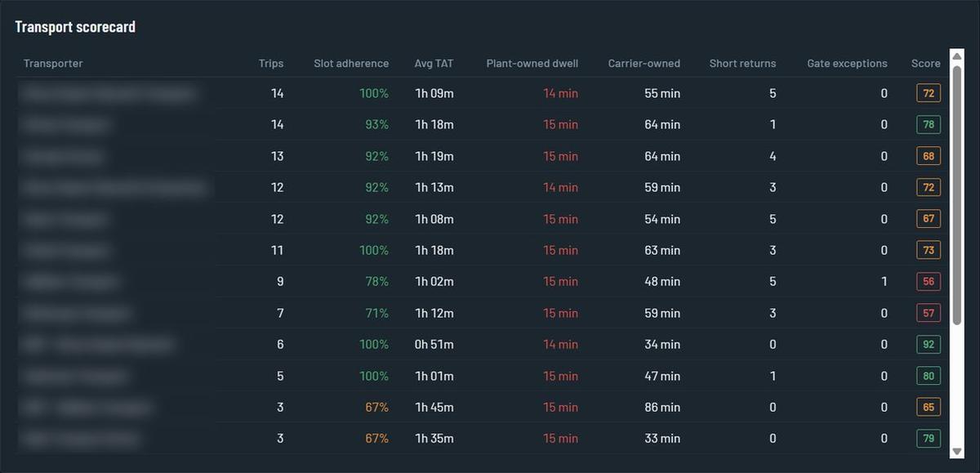Click the Gate exceptions value 1
The width and height of the screenshot is (980, 473).
coord(884,282)
